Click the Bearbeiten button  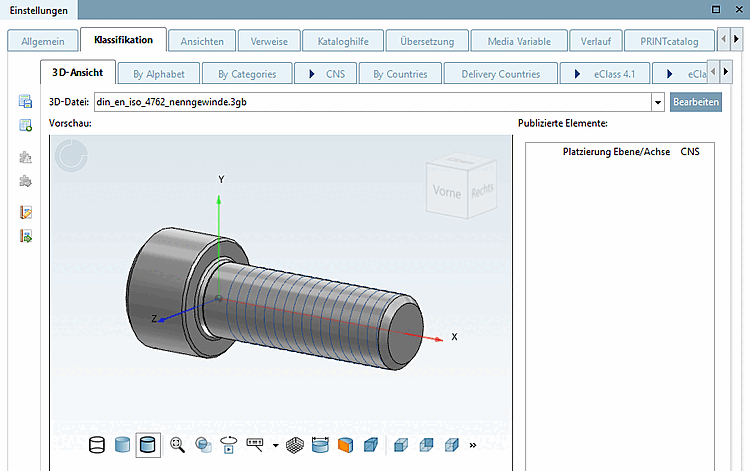tap(696, 102)
